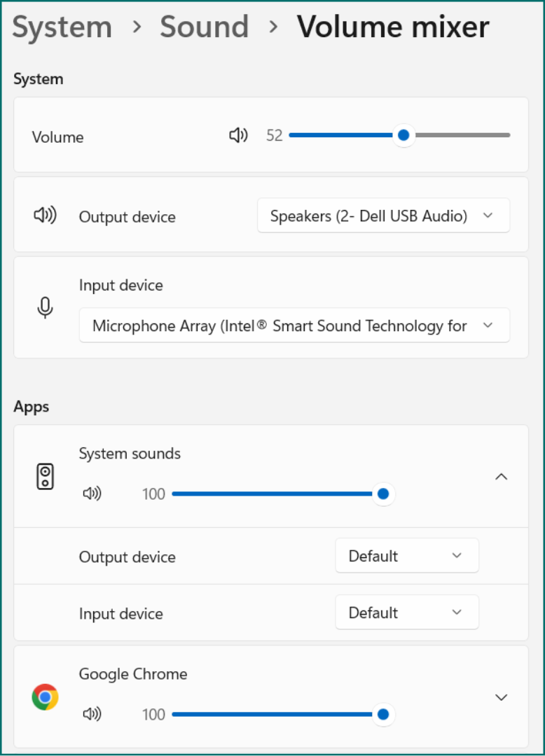
Task: Open System sounds Output device Default dropdown
Action: pyautogui.click(x=407, y=556)
